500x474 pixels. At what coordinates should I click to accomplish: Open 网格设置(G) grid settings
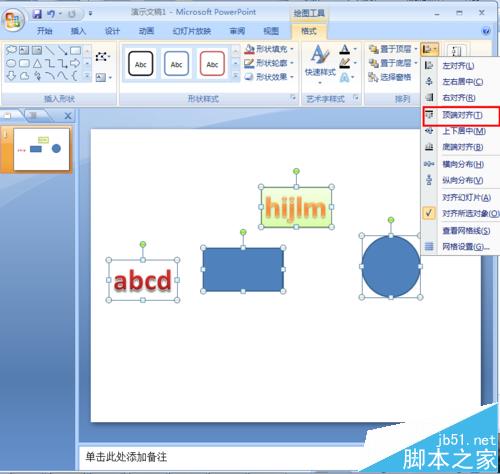click(x=461, y=247)
